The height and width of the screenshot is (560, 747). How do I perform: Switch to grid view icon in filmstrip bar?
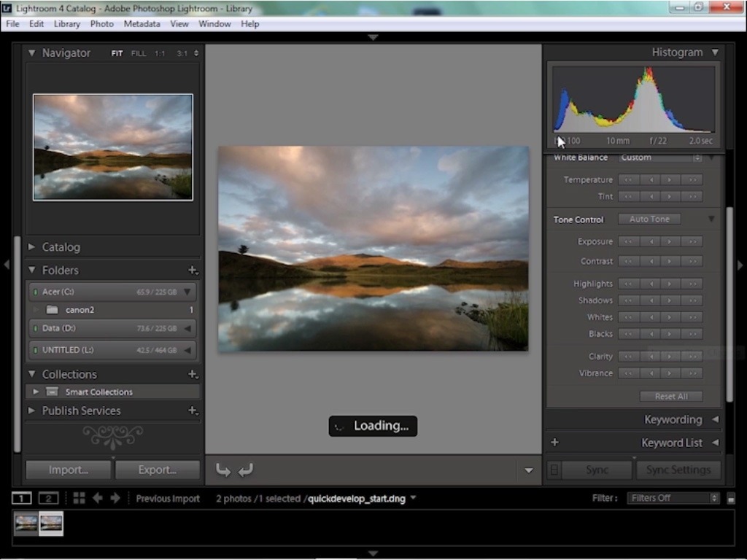tap(79, 498)
